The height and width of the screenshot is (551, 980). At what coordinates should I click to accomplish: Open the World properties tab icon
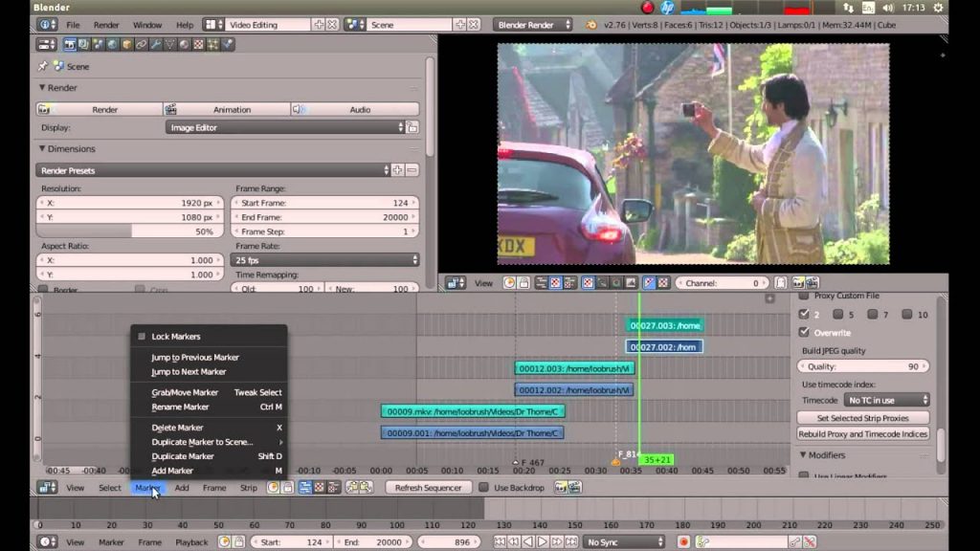point(113,44)
